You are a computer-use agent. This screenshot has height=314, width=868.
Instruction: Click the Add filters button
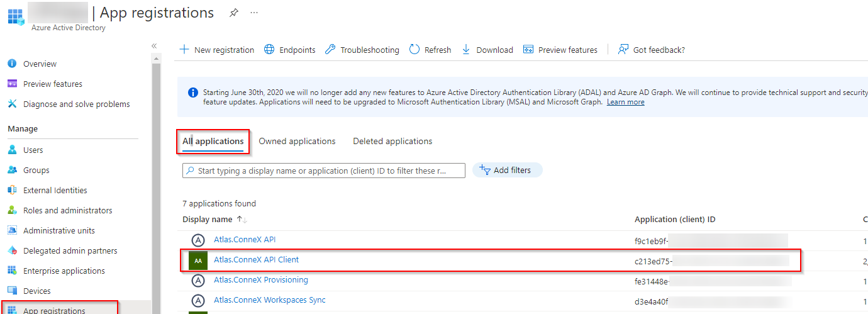point(507,170)
